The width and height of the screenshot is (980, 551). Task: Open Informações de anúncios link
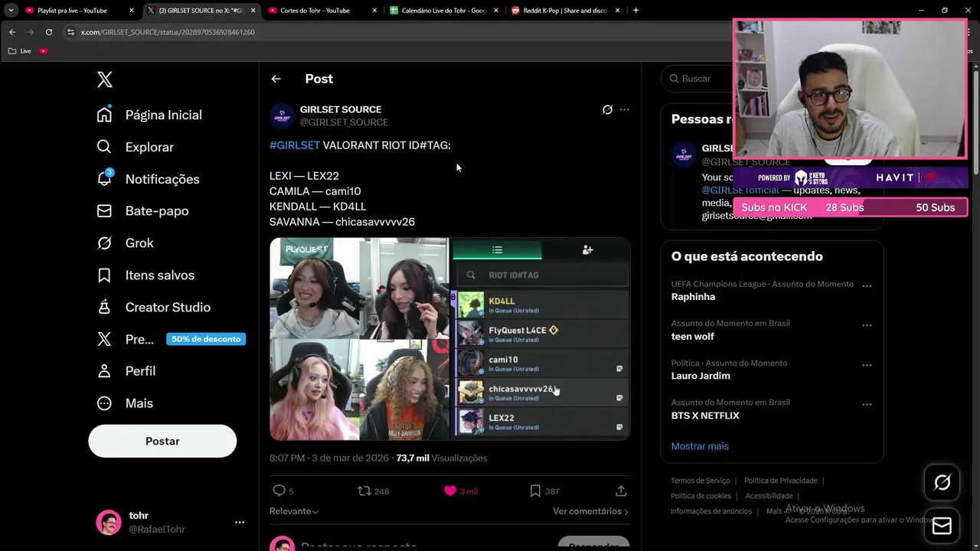[x=711, y=511]
